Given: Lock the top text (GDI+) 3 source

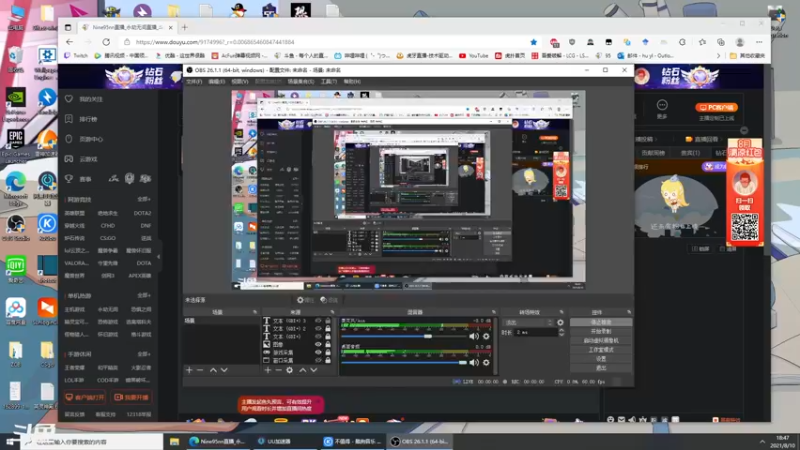Looking at the screenshot, I should [x=328, y=321].
